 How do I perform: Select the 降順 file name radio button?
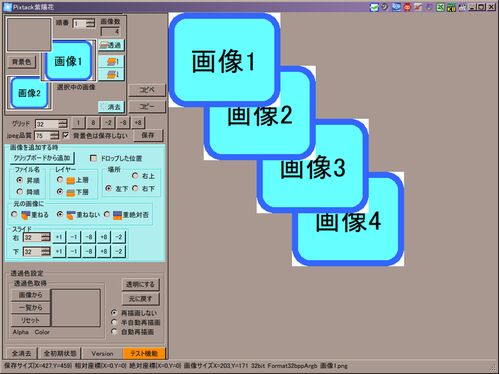pyautogui.click(x=20, y=192)
